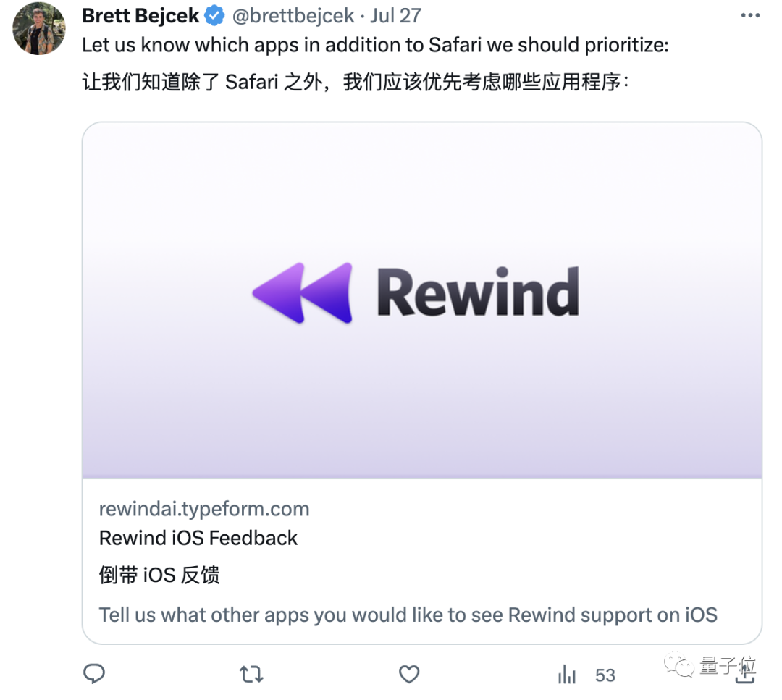The width and height of the screenshot is (782, 700).
Task: Click the purple Rewind double-arrow logo
Action: click(303, 293)
